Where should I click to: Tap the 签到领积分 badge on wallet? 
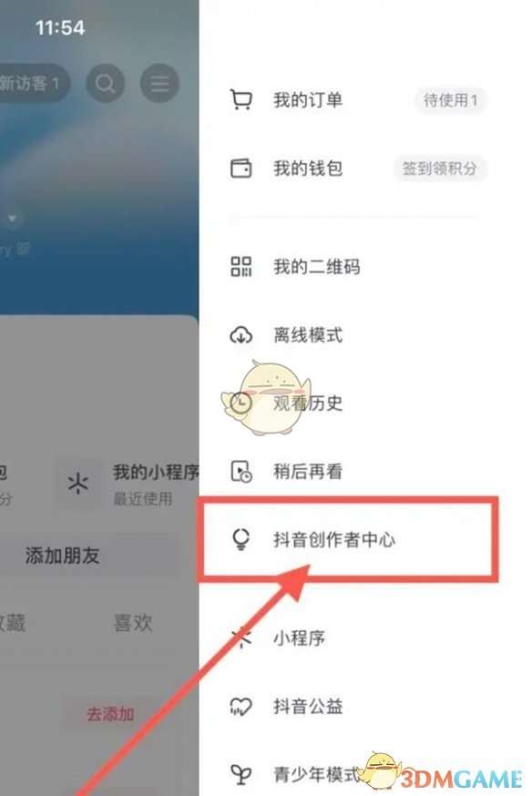(440, 168)
